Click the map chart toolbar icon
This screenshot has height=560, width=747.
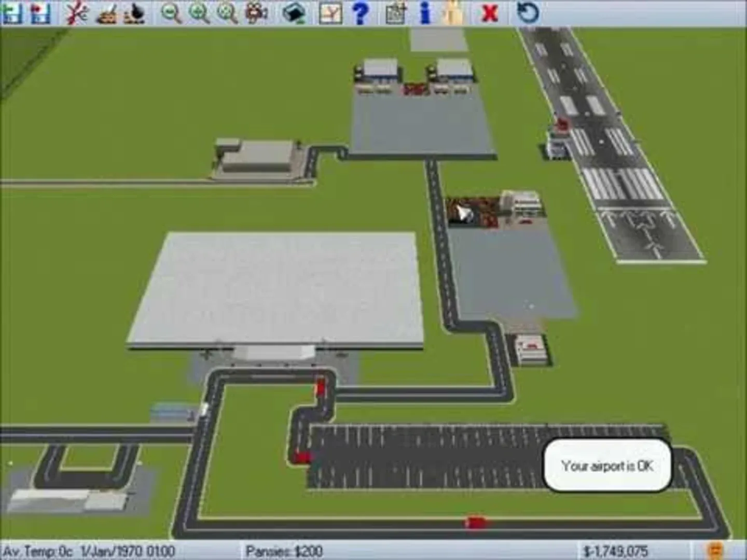[x=330, y=13]
